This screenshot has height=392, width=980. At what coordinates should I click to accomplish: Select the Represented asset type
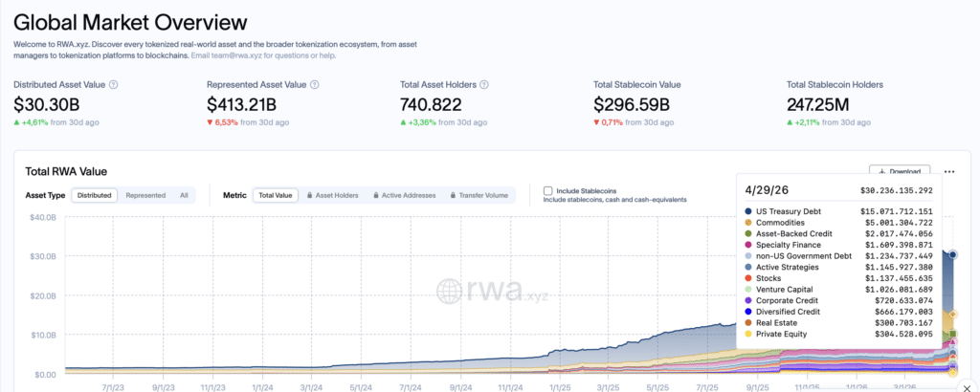145,195
